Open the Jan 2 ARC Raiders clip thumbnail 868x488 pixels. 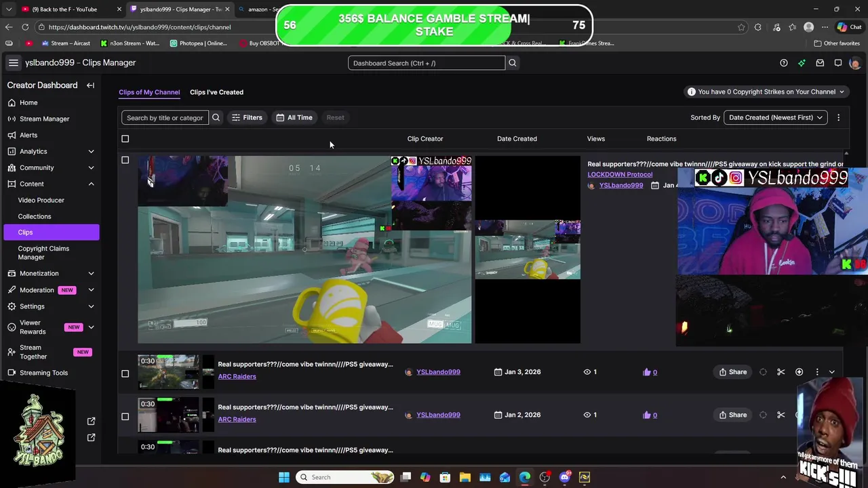click(x=168, y=415)
